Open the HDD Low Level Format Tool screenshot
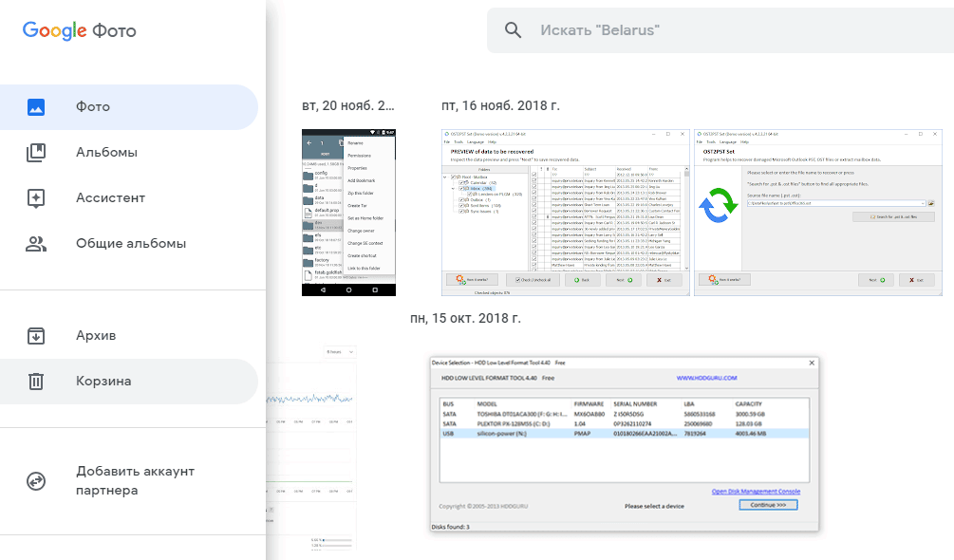The width and height of the screenshot is (954, 560). [x=625, y=444]
